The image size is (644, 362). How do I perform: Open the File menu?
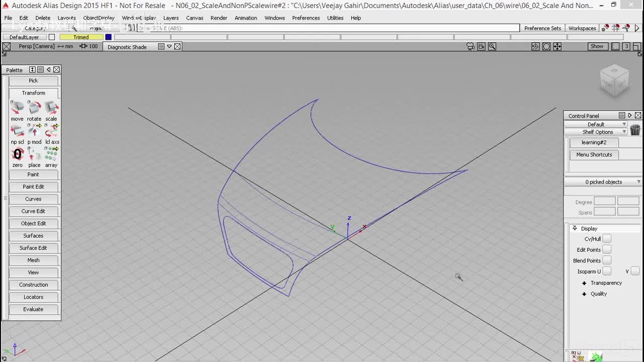pyautogui.click(x=9, y=18)
